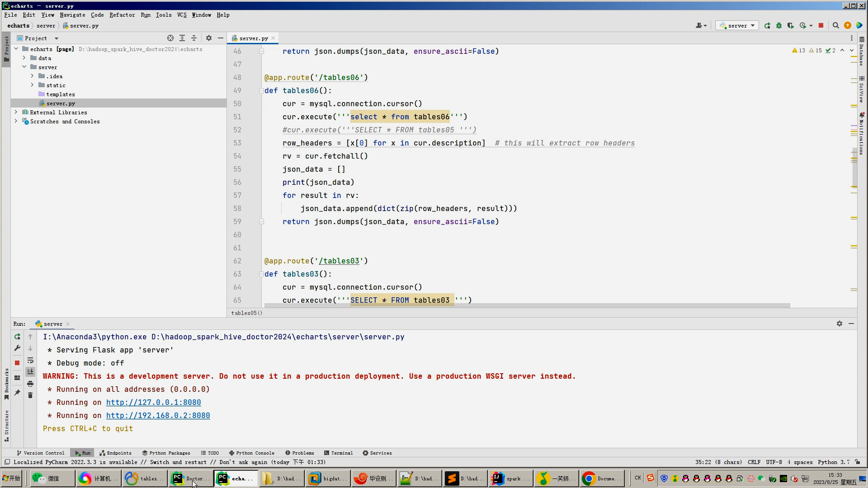The width and height of the screenshot is (868, 488).
Task: Toggle scroll-to-end in Run console
Action: (x=30, y=372)
